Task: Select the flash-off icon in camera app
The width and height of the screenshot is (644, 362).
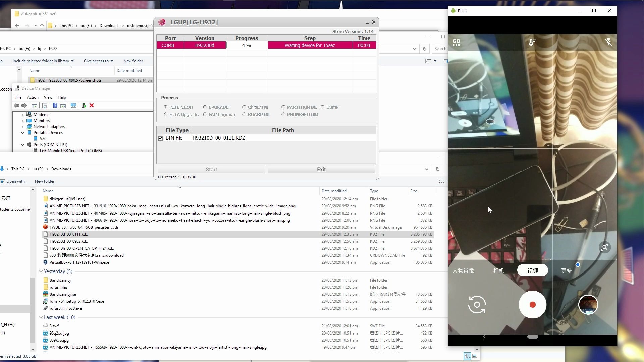Action: tap(608, 42)
